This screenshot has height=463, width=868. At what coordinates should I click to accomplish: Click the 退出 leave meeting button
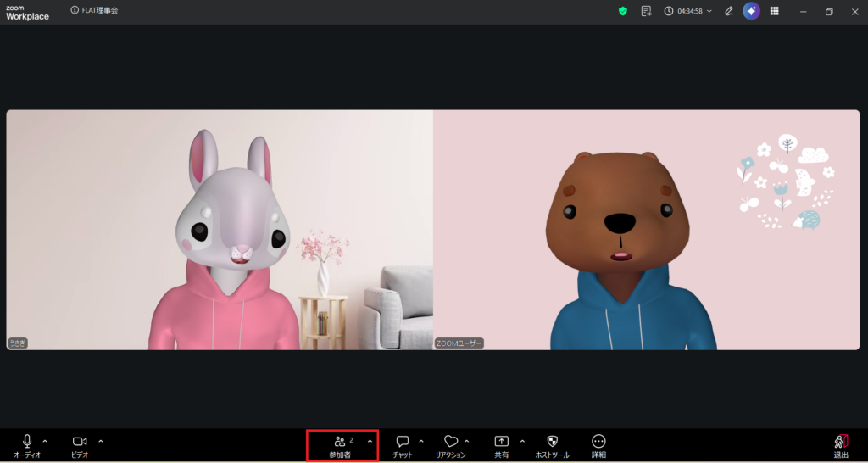841,442
